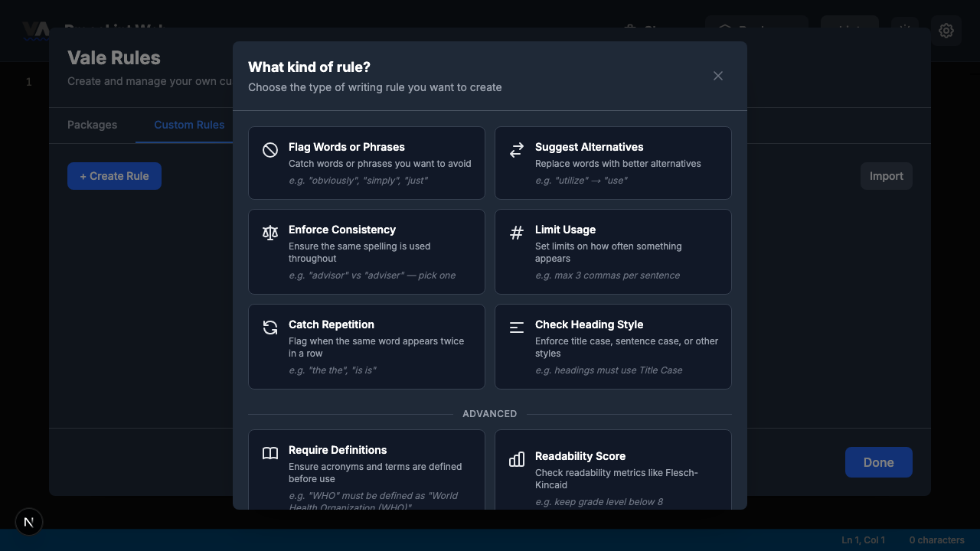The width and height of the screenshot is (980, 551).
Task: Switch to the Packages tab
Action: coord(92,125)
